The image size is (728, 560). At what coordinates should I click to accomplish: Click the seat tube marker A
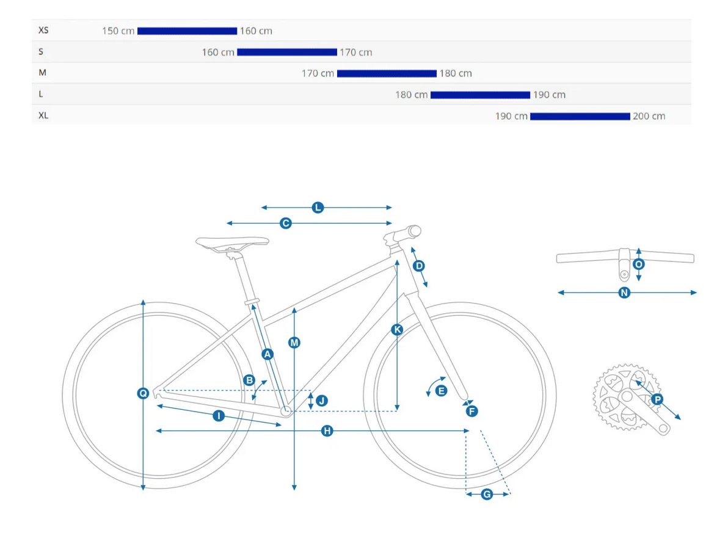(x=267, y=354)
